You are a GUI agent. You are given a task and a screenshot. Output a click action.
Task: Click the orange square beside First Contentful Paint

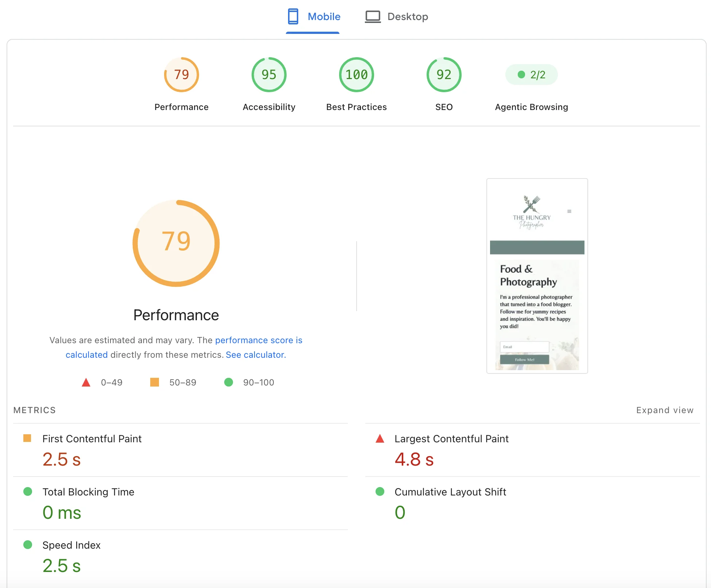click(x=27, y=438)
